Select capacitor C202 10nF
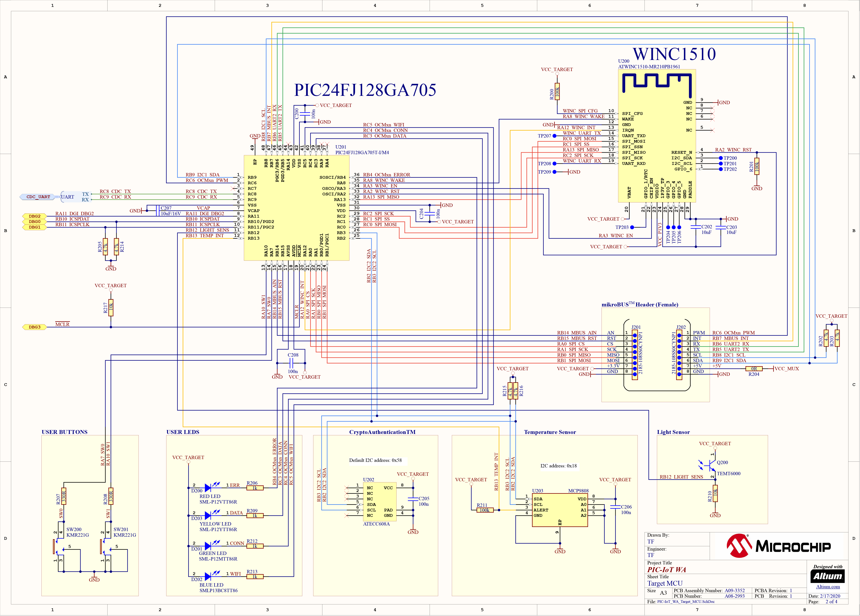 pos(696,227)
